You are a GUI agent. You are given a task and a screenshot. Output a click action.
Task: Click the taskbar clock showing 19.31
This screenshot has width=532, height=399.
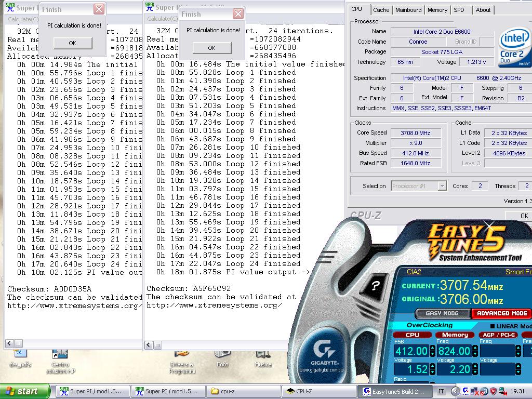[x=517, y=391]
